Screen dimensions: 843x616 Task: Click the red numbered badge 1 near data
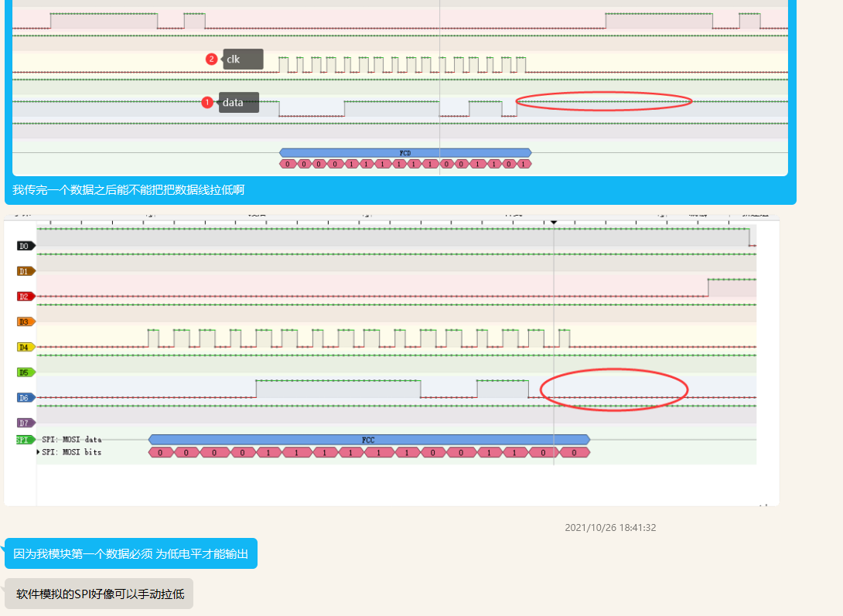pos(206,102)
